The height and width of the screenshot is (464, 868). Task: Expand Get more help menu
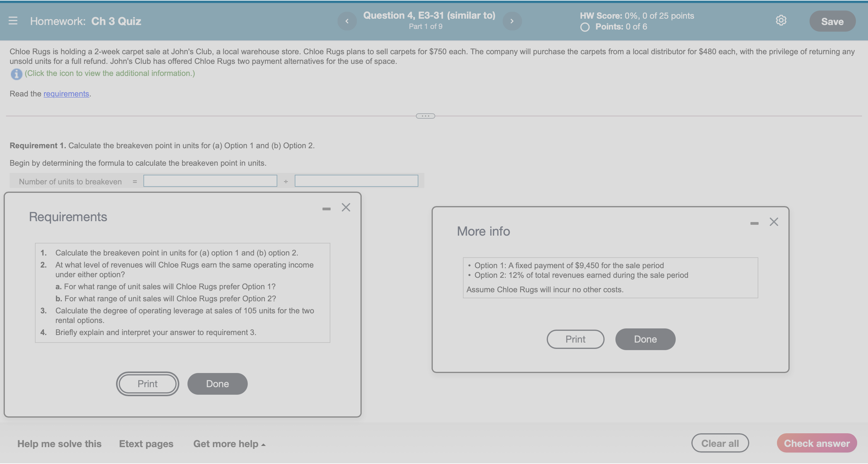[x=229, y=444]
